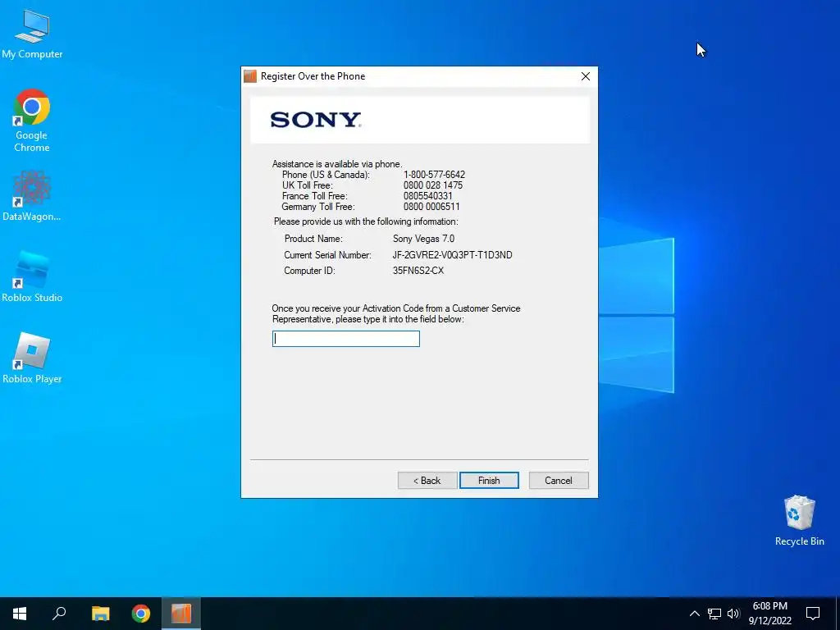Open File Explorer from taskbar
Screen dimensions: 840x630
(x=100, y=614)
